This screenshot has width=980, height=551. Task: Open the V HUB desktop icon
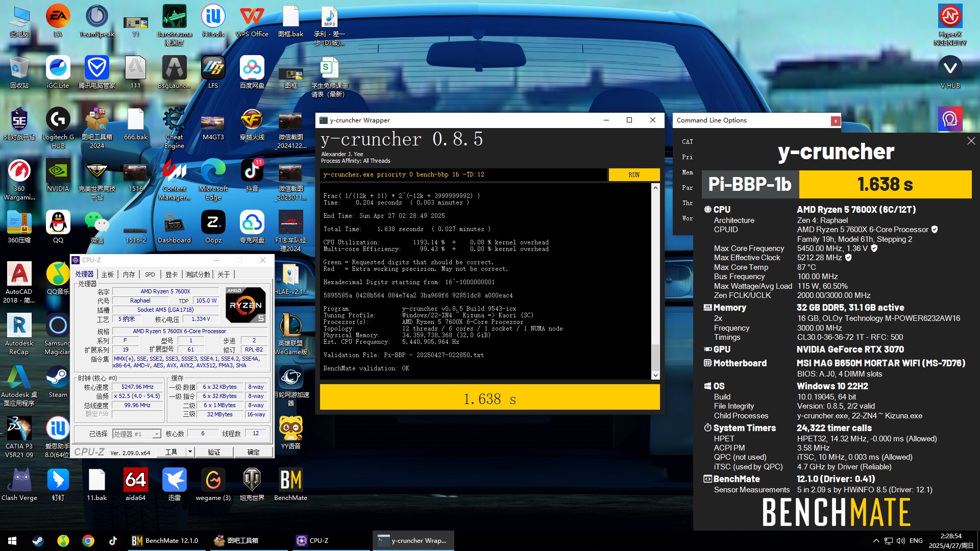[x=950, y=72]
